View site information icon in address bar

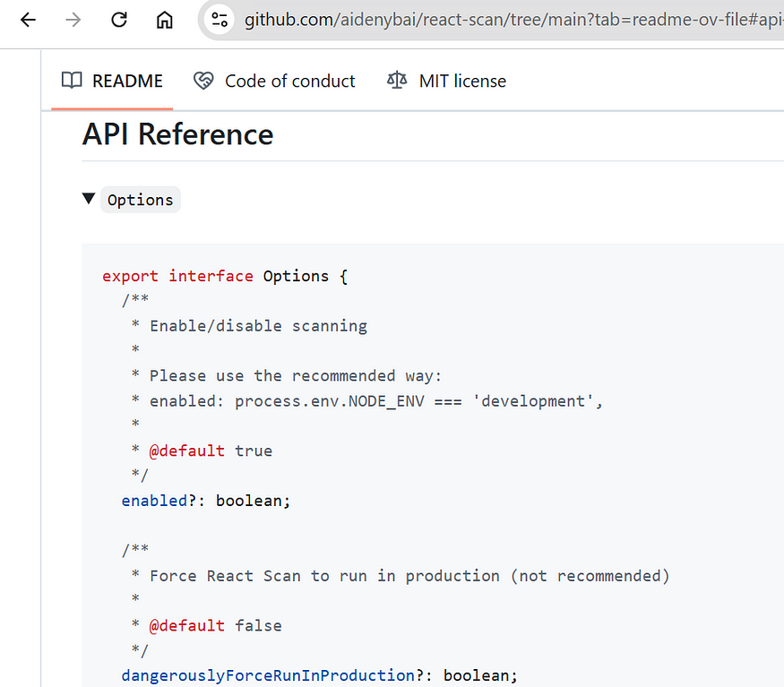(219, 20)
